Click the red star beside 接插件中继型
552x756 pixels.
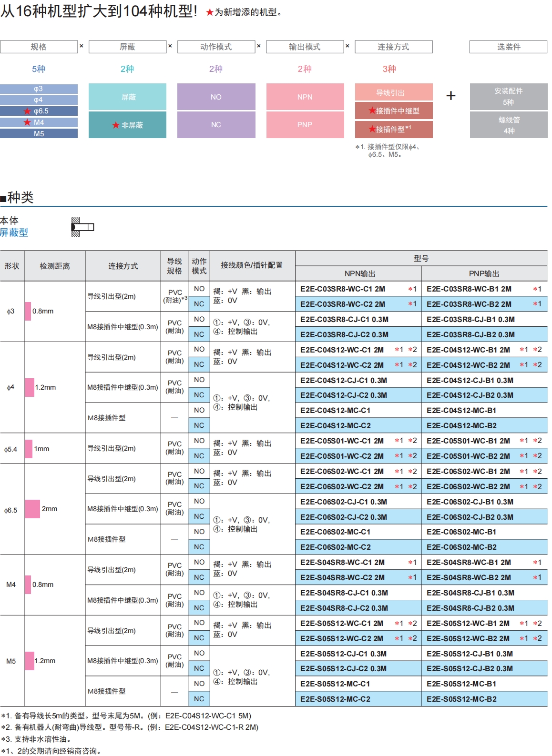click(x=372, y=111)
